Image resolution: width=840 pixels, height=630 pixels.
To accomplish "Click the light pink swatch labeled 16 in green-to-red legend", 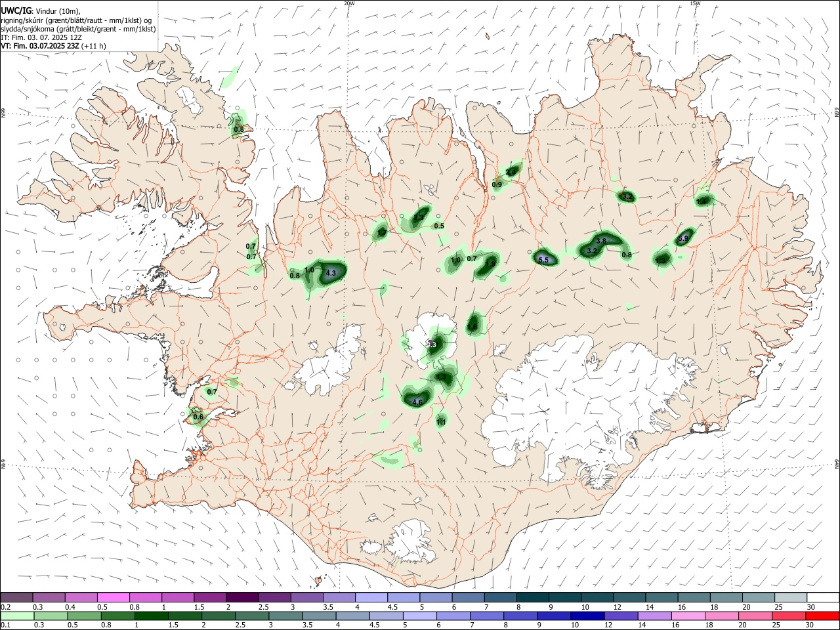I will coord(688,616).
